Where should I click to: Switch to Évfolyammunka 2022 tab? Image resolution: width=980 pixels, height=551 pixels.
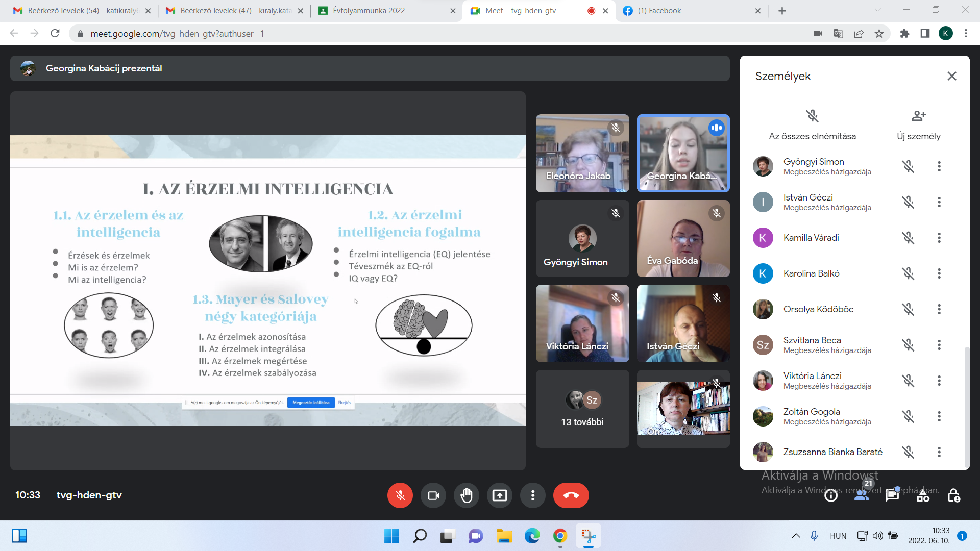[x=369, y=11]
